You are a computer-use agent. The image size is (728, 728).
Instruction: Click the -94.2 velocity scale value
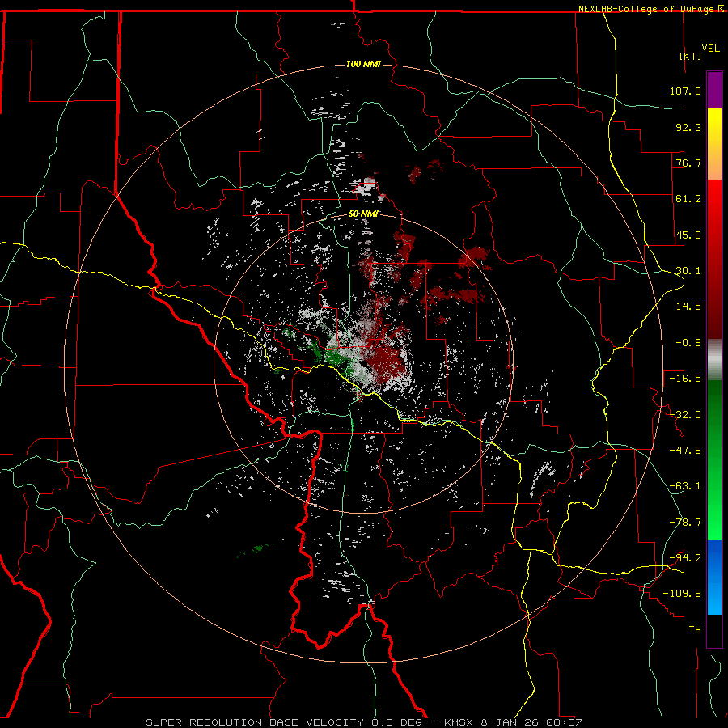point(685,557)
